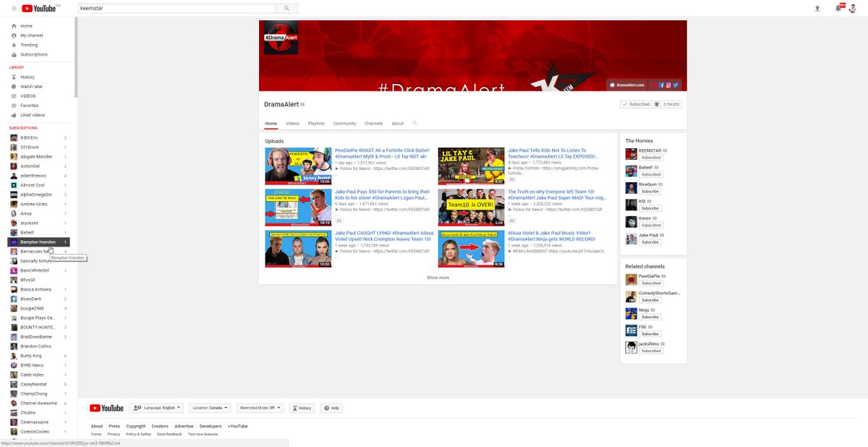Click the DramaAlert channel banner avatar
Screen dimensions: 868x447
pos(281,38)
